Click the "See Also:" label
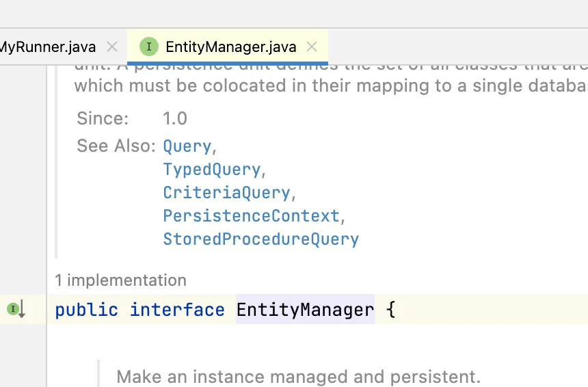 tap(116, 146)
